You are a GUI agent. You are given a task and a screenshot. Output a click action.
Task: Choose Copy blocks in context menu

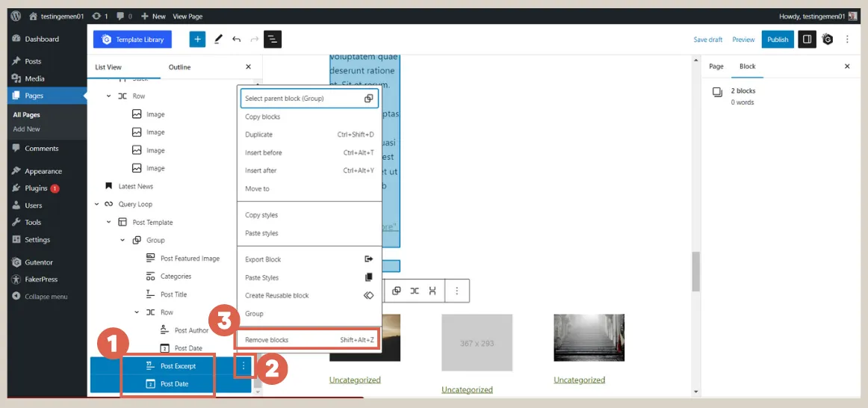[309, 117]
